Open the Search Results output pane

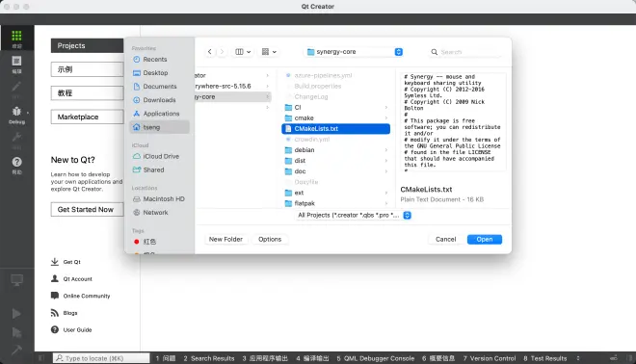(x=208, y=358)
